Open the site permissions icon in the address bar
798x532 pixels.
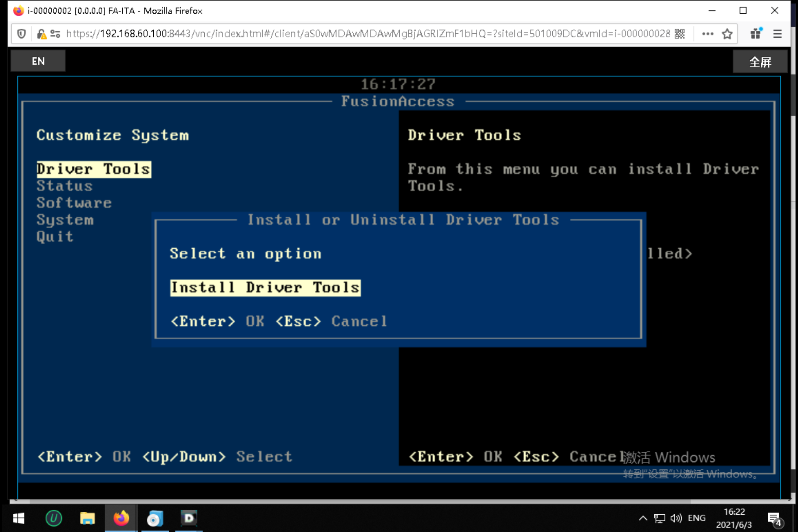pyautogui.click(x=55, y=34)
